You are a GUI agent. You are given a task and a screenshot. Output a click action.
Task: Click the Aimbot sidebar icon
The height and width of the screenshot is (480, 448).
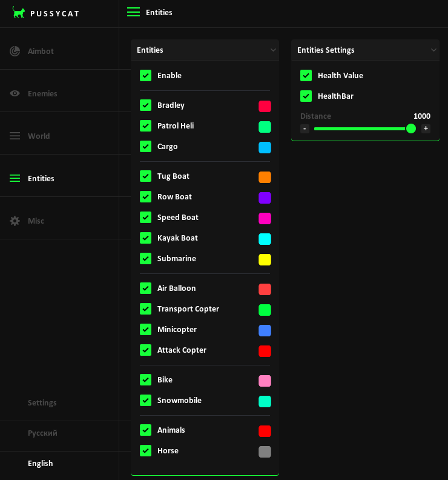point(15,51)
